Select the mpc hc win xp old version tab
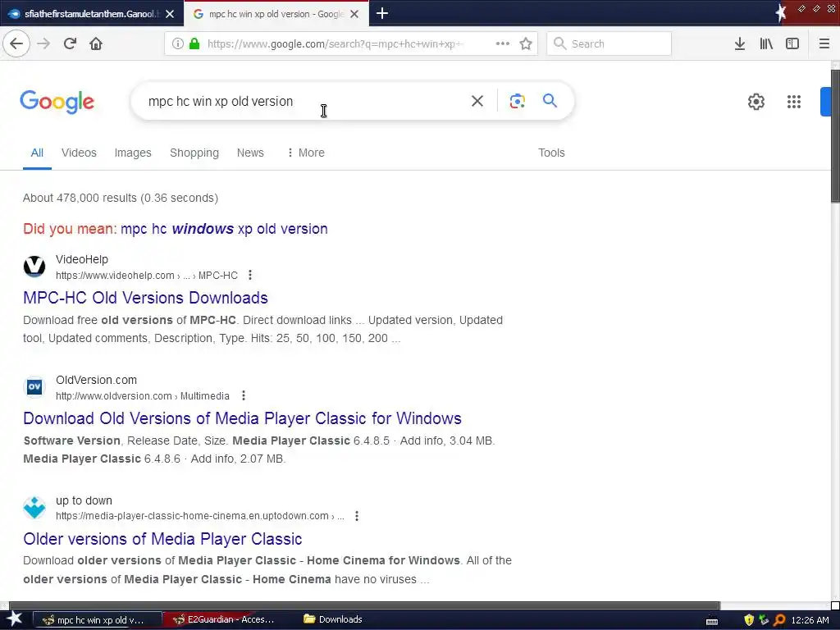The height and width of the screenshot is (630, 840). (x=276, y=14)
